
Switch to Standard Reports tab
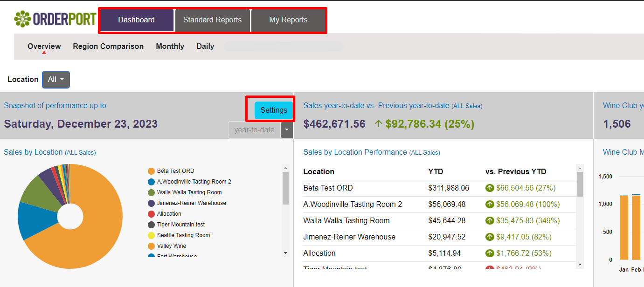[x=212, y=20]
